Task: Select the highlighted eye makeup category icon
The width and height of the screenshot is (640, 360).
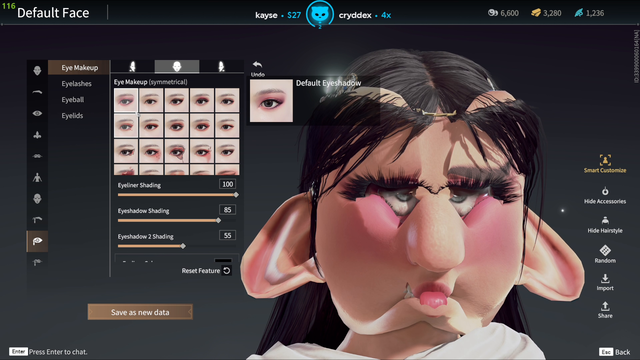Action: (37, 241)
